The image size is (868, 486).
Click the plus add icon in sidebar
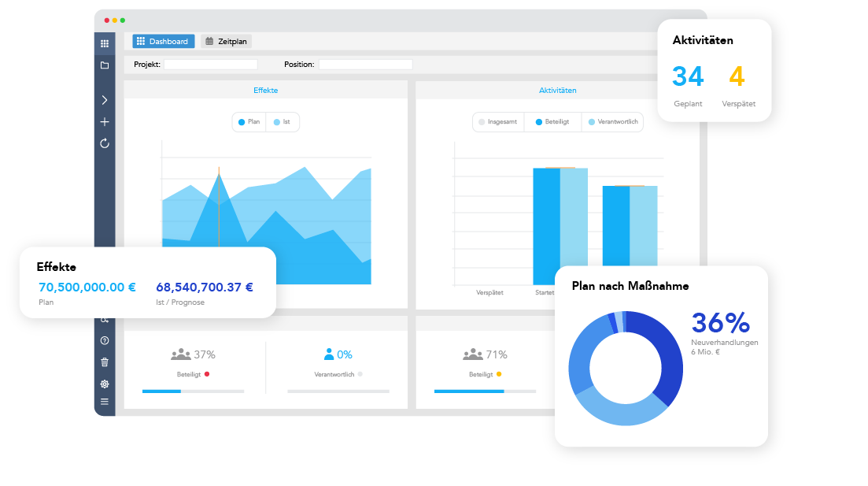[x=105, y=122]
